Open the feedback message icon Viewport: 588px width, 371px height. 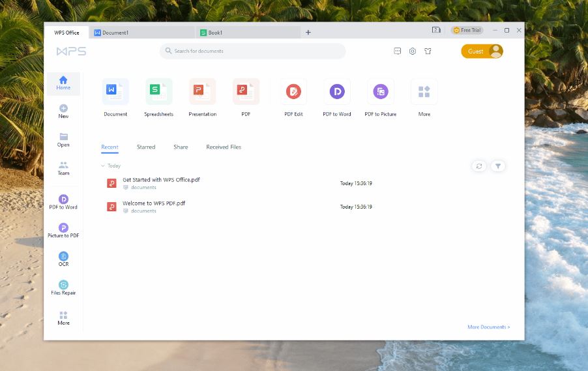(x=398, y=51)
